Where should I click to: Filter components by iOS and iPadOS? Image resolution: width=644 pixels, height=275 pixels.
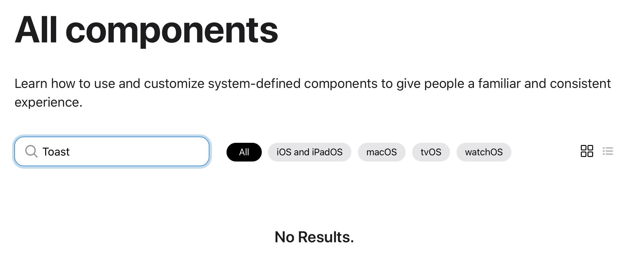tap(310, 152)
